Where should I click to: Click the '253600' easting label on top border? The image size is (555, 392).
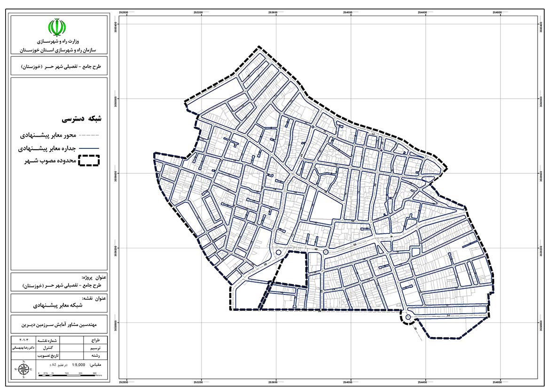click(273, 12)
